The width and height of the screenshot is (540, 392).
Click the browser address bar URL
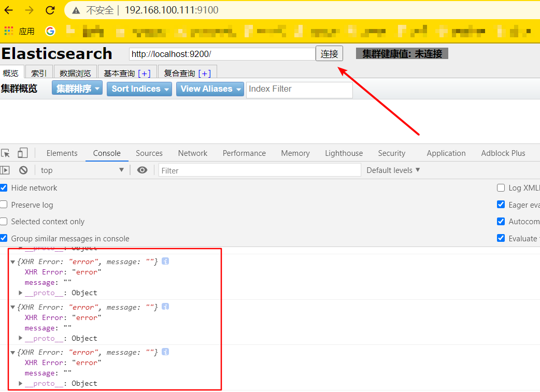[172, 10]
